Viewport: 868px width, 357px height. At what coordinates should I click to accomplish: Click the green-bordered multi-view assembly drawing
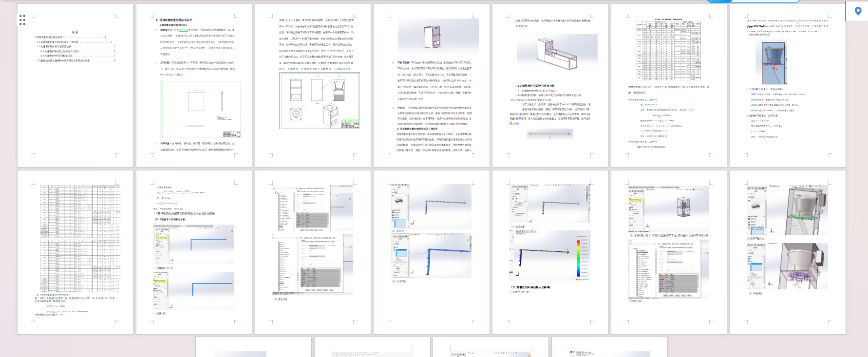click(320, 101)
